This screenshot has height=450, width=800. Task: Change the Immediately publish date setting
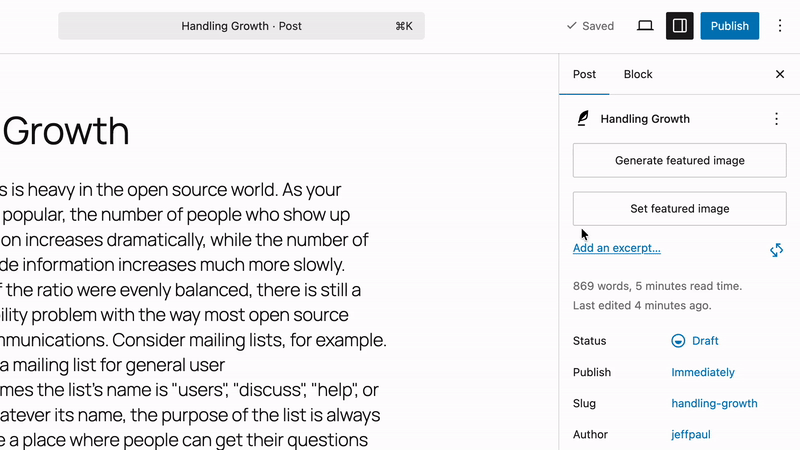coord(703,372)
